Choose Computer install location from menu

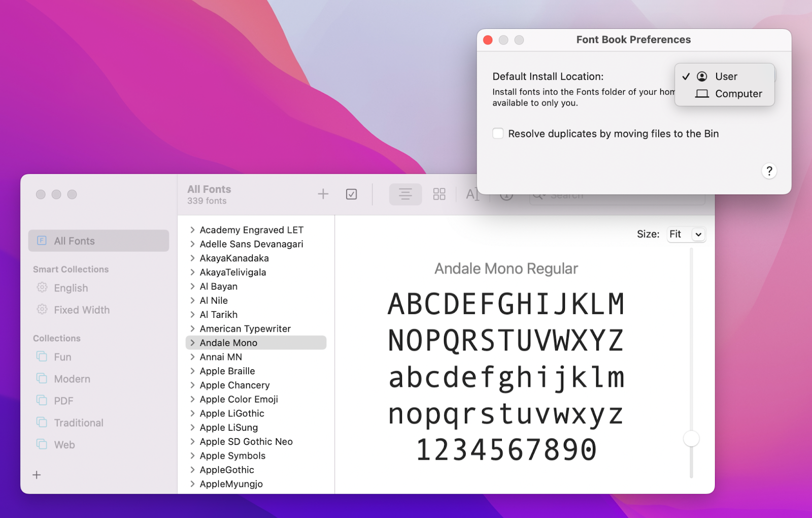(724, 93)
